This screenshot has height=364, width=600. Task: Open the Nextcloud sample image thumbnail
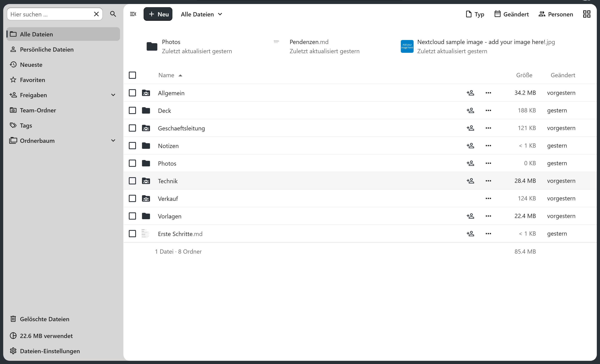click(407, 46)
